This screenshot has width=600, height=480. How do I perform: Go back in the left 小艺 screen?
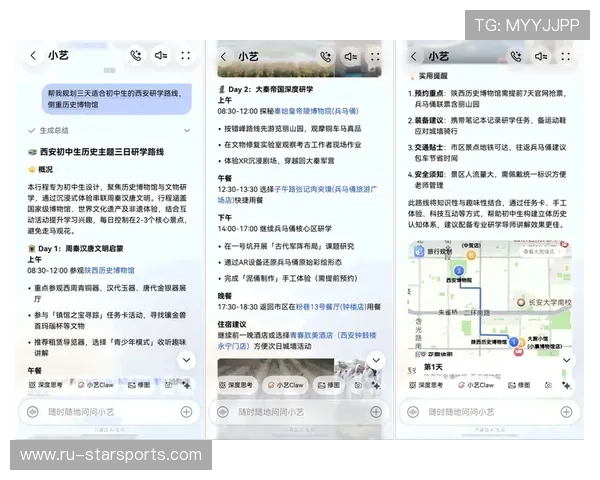pyautogui.click(x=33, y=56)
